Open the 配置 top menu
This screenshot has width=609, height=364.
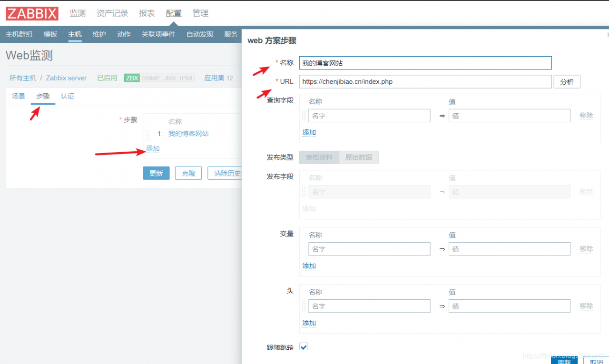pyautogui.click(x=174, y=13)
